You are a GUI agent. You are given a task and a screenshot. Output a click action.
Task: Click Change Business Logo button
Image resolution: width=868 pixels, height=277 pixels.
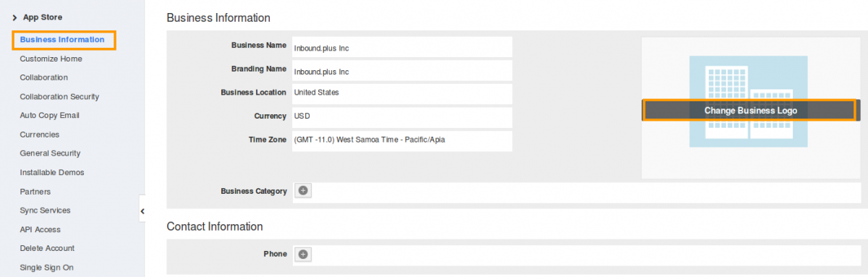coord(749,110)
